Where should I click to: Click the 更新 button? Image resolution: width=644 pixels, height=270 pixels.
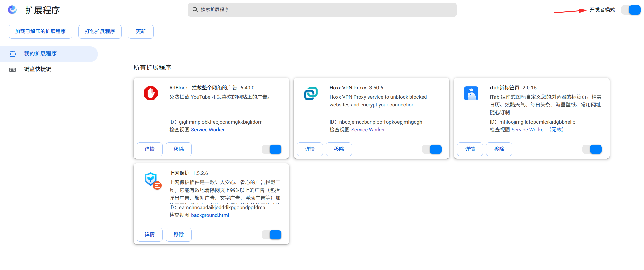pos(141,32)
